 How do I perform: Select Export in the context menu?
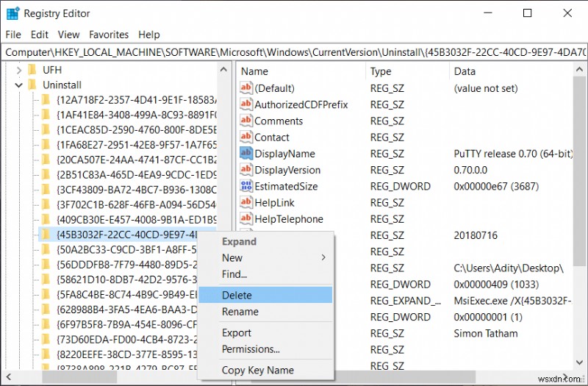tap(265, 333)
